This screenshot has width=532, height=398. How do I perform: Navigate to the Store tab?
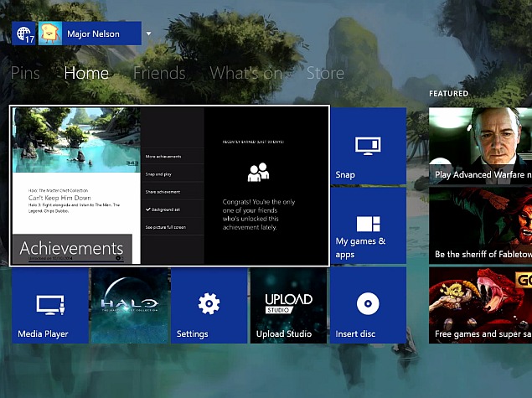[325, 73]
